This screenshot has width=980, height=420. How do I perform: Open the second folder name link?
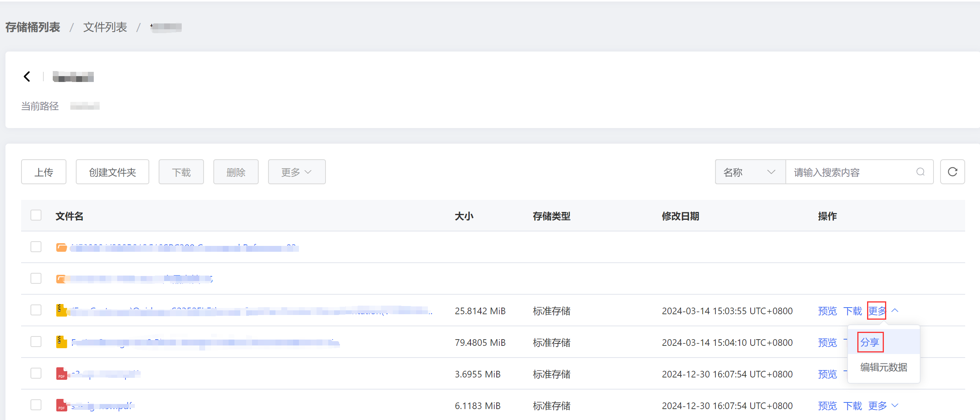coord(141,279)
